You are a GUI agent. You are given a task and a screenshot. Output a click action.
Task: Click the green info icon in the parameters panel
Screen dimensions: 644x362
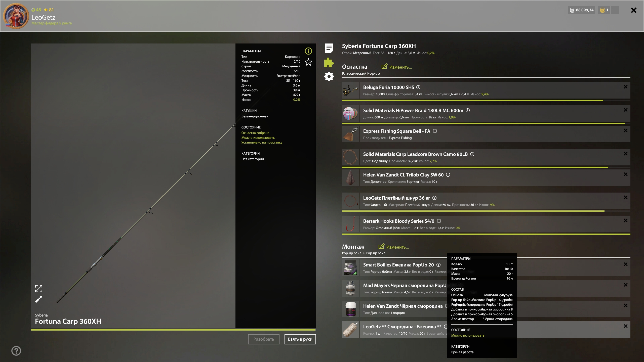pyautogui.click(x=308, y=51)
